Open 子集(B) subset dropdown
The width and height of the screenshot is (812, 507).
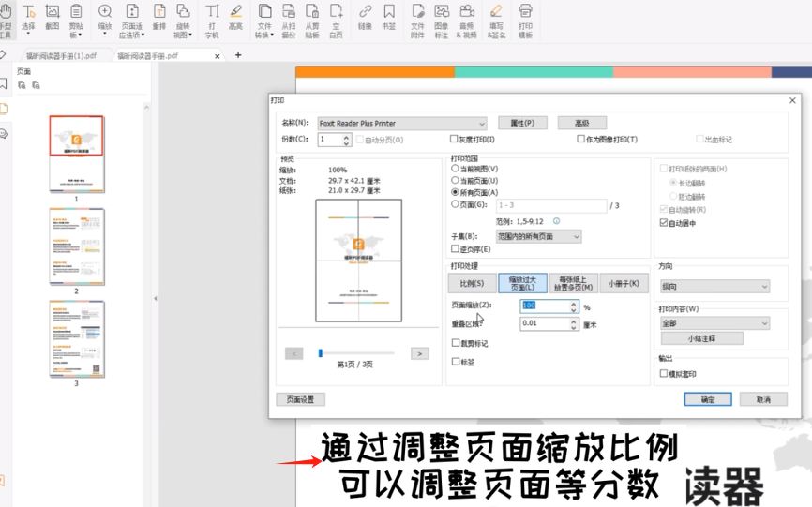[538, 236]
